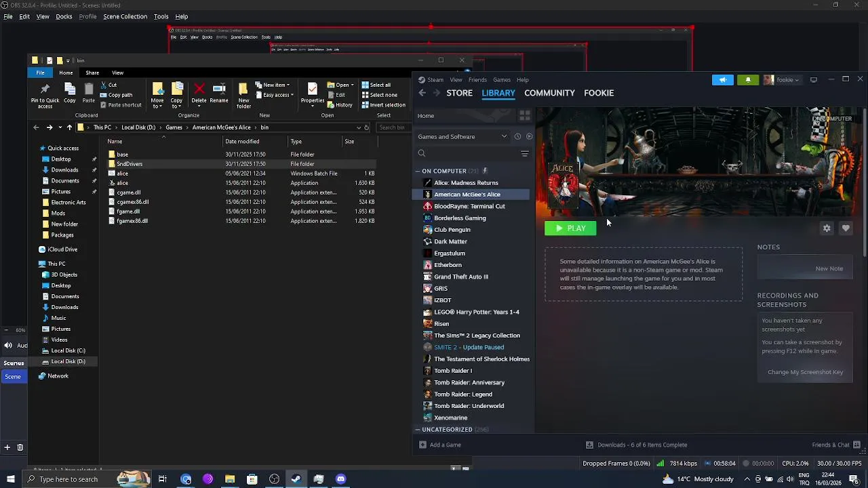The height and width of the screenshot is (488, 868).
Task: Click Search bin field in Explorer
Action: point(393,127)
